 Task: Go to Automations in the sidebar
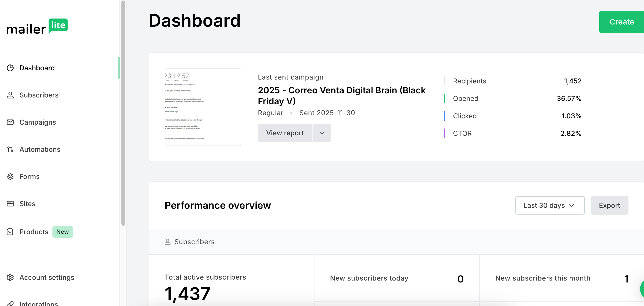tap(40, 150)
